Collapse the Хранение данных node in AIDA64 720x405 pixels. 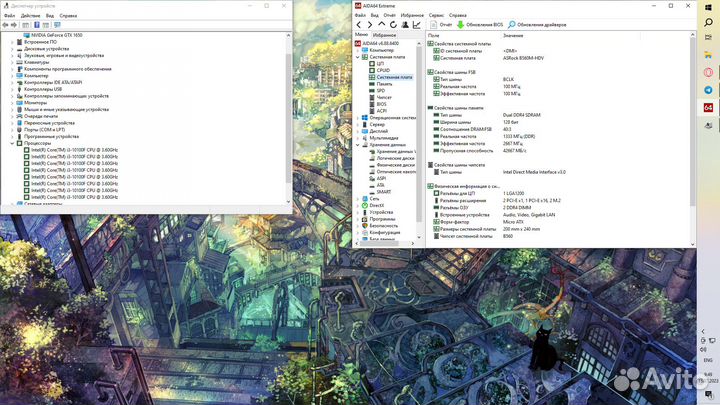tap(358, 145)
